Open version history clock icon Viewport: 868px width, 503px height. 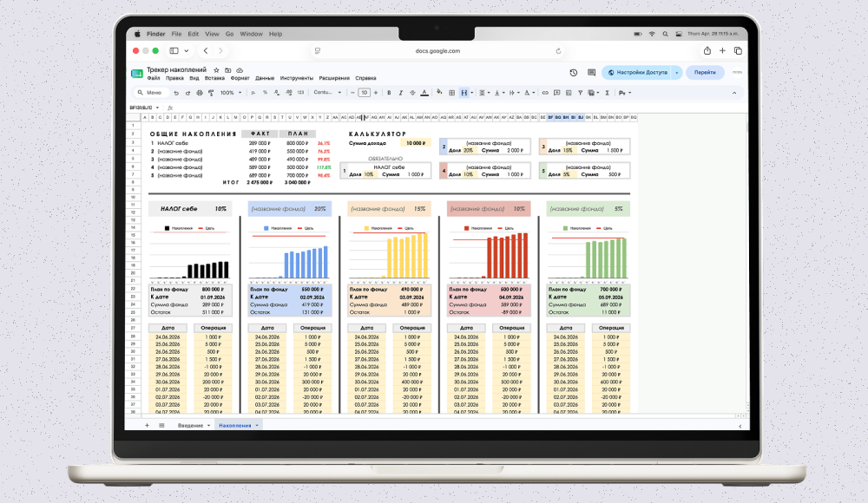574,73
